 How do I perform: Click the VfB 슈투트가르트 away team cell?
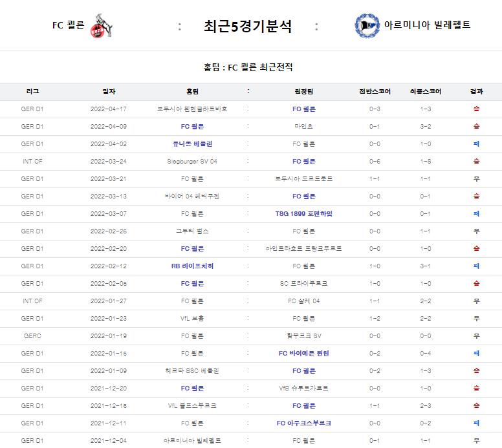[x=304, y=388]
